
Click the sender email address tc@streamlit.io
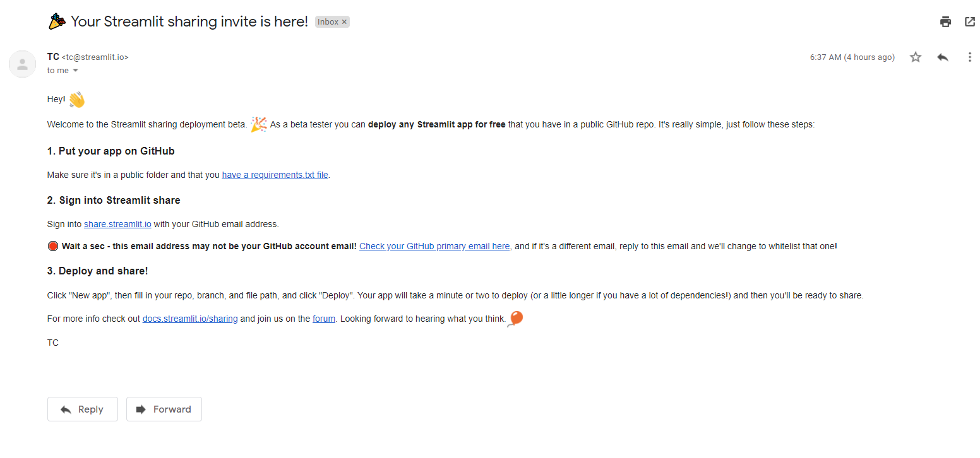point(95,57)
